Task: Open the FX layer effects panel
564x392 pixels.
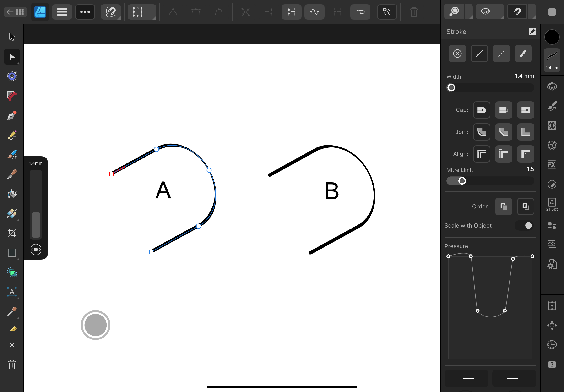Action: (x=552, y=165)
